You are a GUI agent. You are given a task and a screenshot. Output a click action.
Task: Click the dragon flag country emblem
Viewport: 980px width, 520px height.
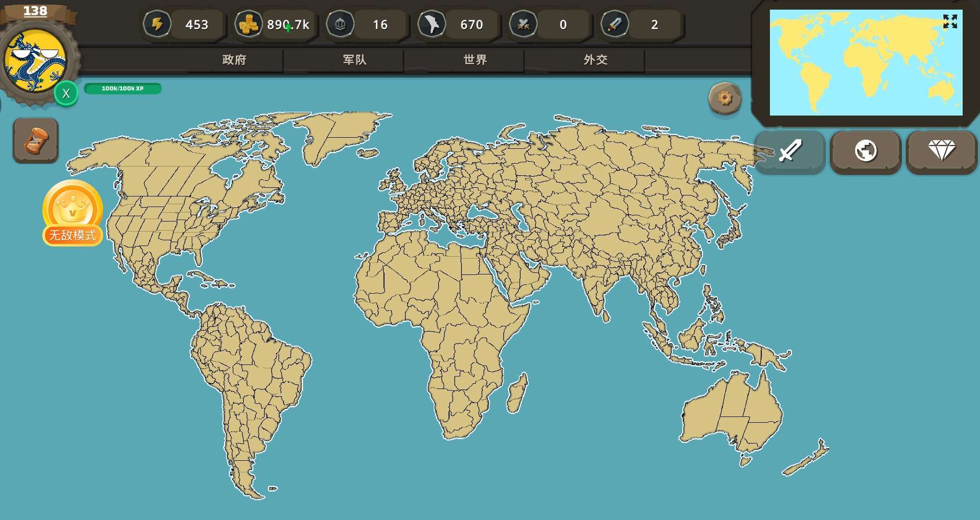35,60
